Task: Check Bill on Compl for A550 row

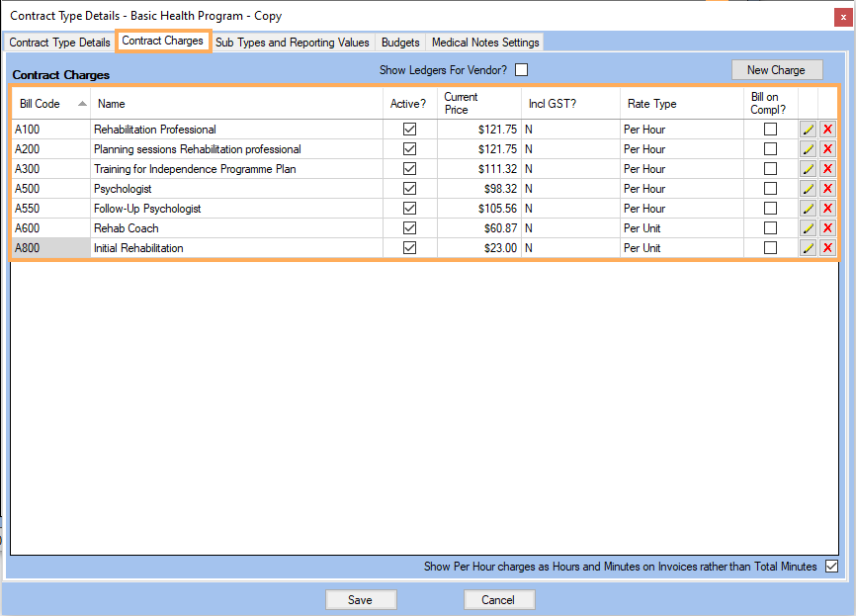Action: tap(770, 208)
